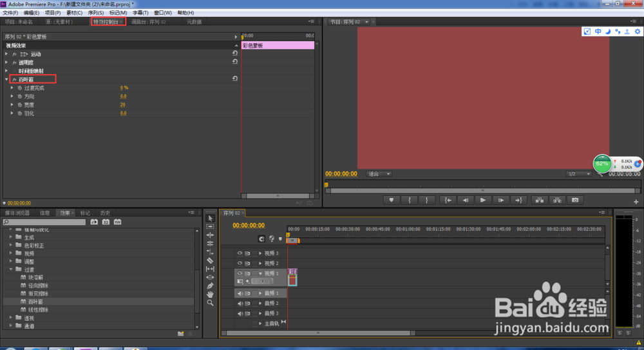
Task: Toggle visibility of 视频 2 track
Action: click(x=240, y=263)
